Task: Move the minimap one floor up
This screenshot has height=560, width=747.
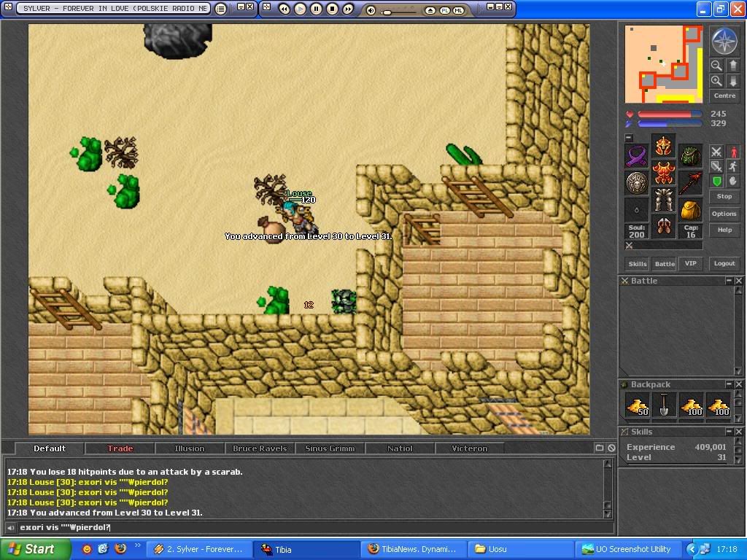Action: tap(733, 65)
